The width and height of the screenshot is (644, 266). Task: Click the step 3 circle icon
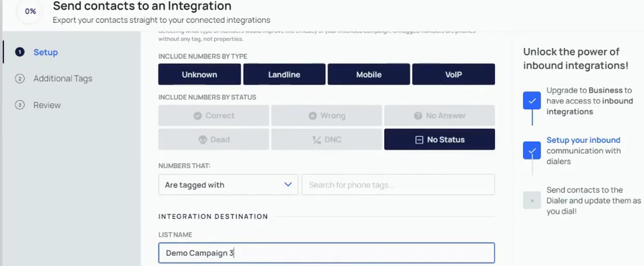tap(20, 105)
